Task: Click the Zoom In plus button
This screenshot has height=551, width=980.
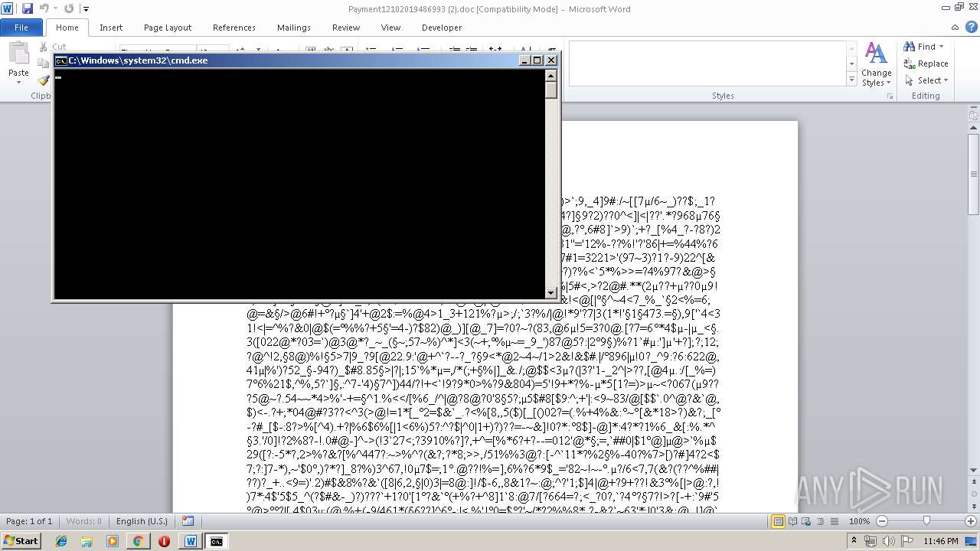Action: coord(971,521)
